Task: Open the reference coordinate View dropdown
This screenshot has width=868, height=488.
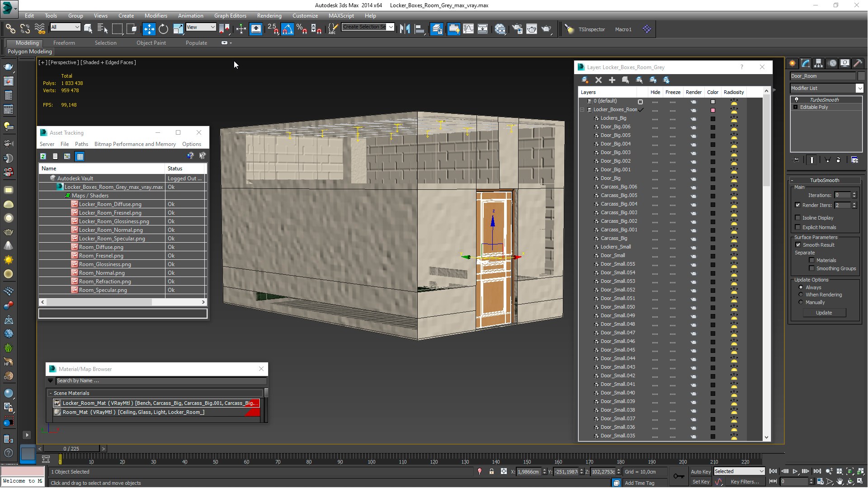Action: coord(201,27)
